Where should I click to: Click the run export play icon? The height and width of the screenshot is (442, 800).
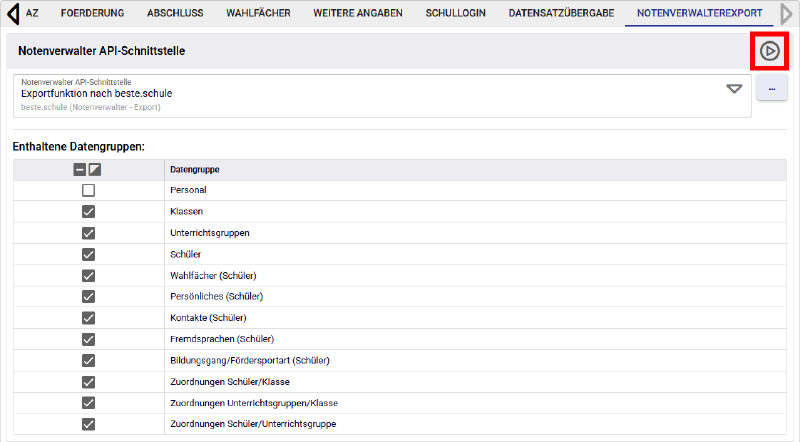pos(769,50)
